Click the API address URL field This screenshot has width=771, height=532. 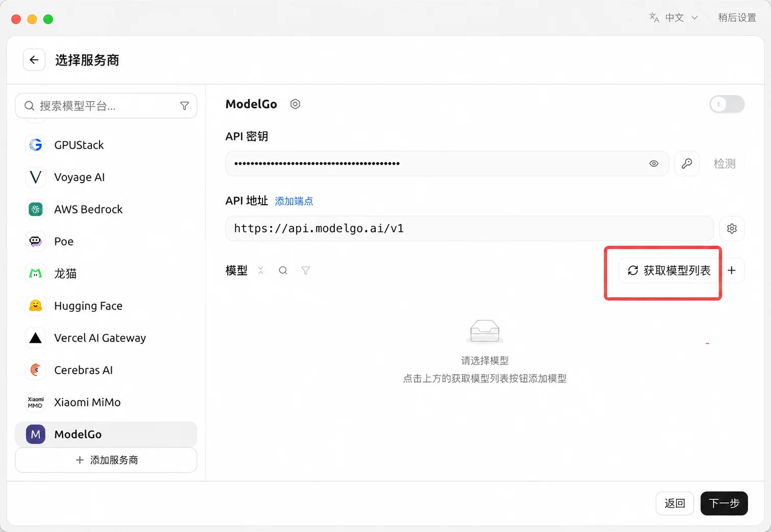(469, 229)
